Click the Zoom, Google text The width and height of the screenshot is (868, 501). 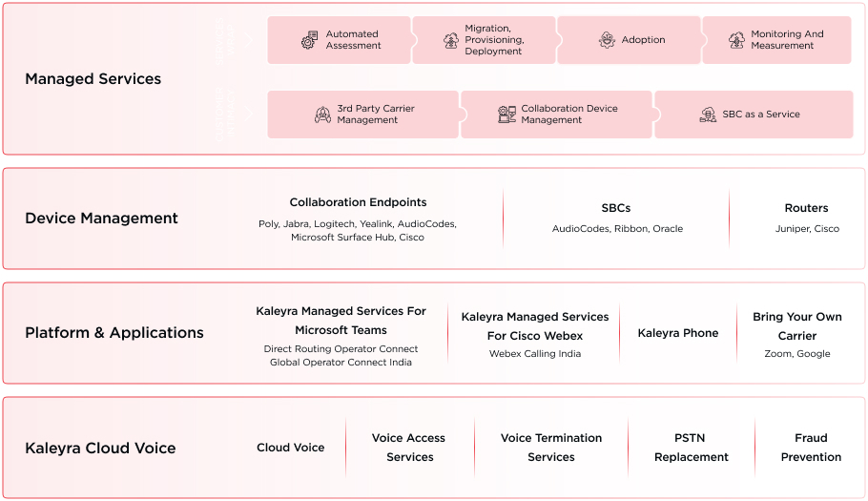(797, 354)
